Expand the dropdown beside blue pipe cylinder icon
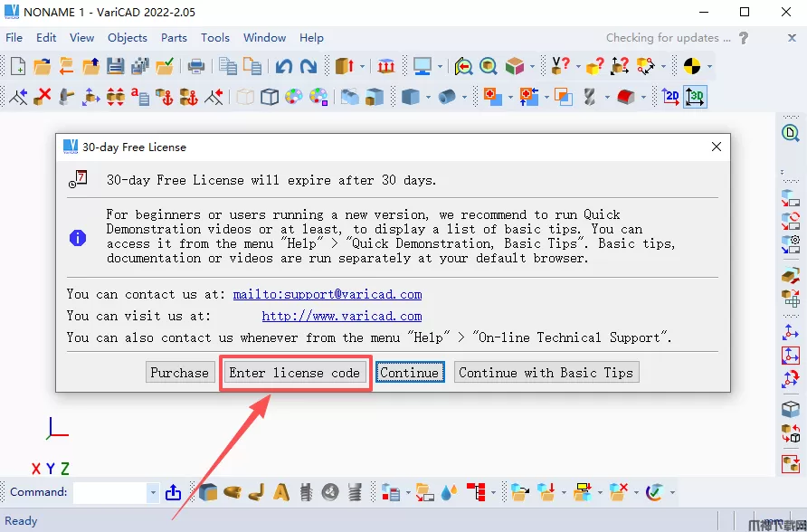 pyautogui.click(x=464, y=96)
